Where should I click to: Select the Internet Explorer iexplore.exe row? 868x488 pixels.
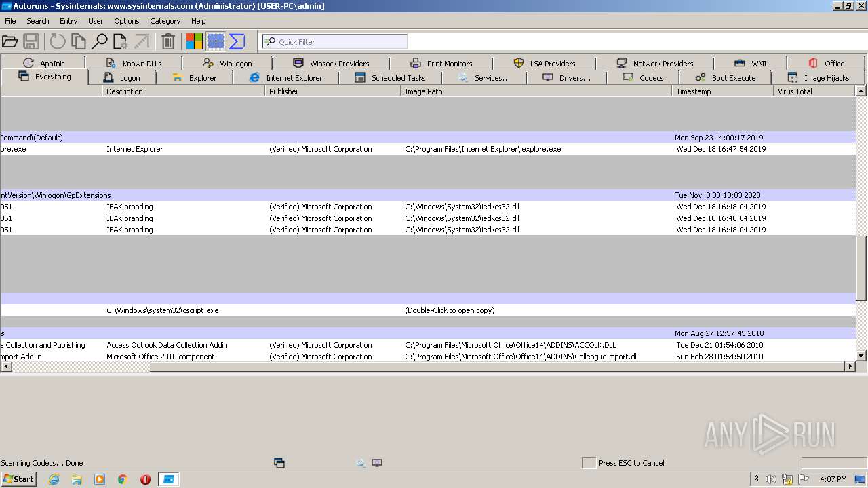[x=428, y=149]
